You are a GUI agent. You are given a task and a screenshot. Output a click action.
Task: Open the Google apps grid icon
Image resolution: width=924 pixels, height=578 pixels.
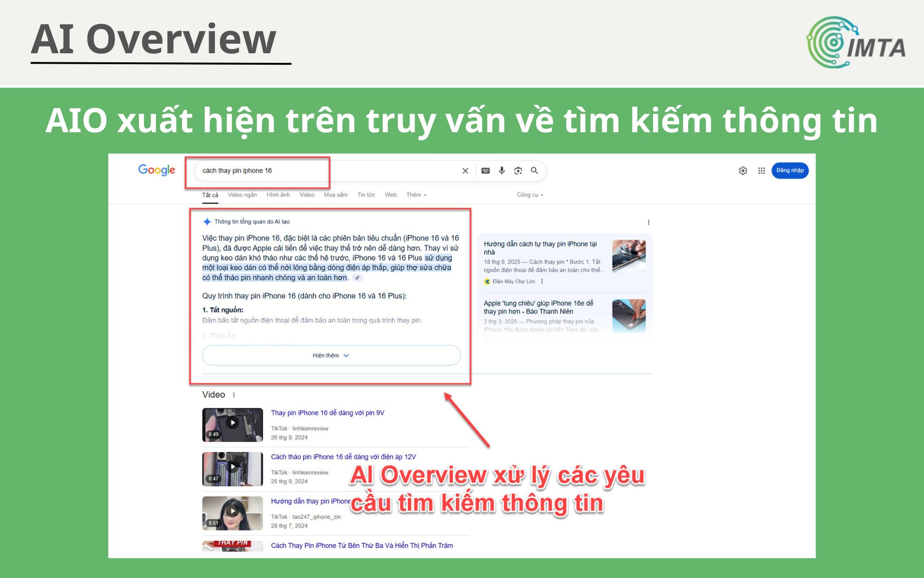(x=761, y=171)
